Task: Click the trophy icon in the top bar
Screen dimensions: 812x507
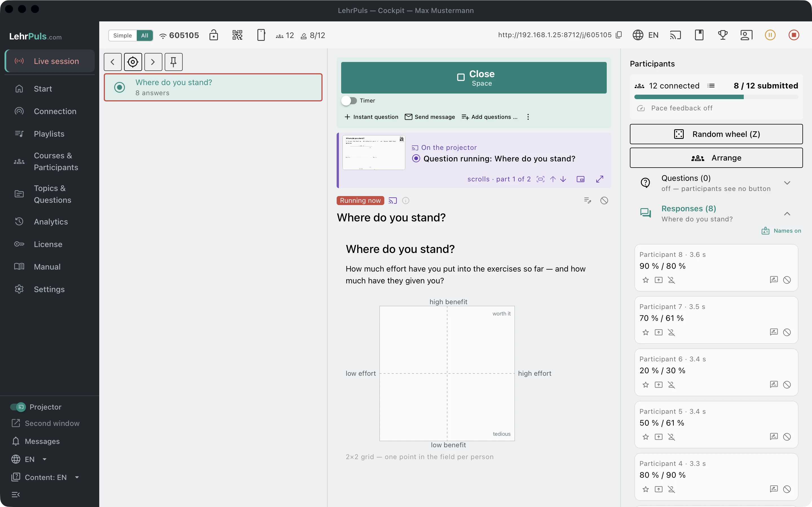Action: 723,35
